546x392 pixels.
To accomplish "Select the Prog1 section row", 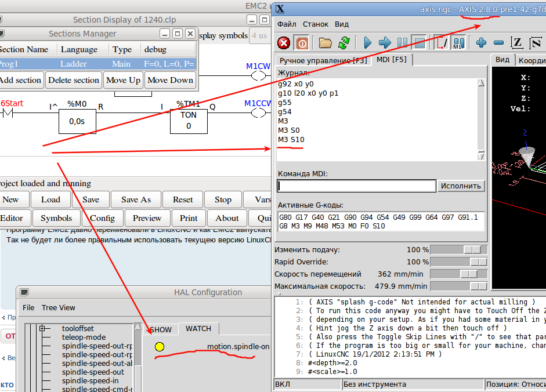I will [98, 64].
